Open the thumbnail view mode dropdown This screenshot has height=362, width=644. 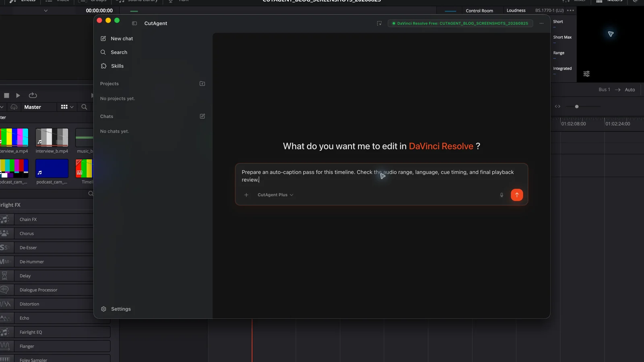click(x=67, y=107)
